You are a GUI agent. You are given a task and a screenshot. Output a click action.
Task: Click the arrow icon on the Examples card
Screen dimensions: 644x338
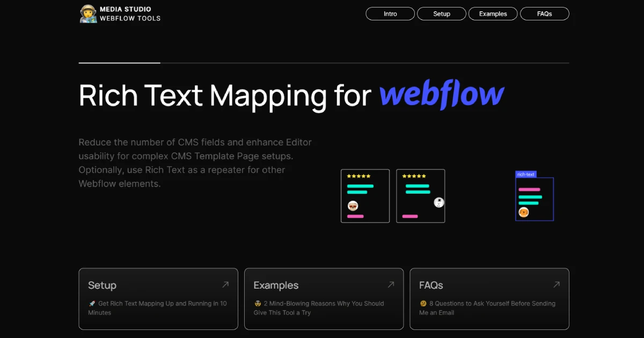point(392,285)
